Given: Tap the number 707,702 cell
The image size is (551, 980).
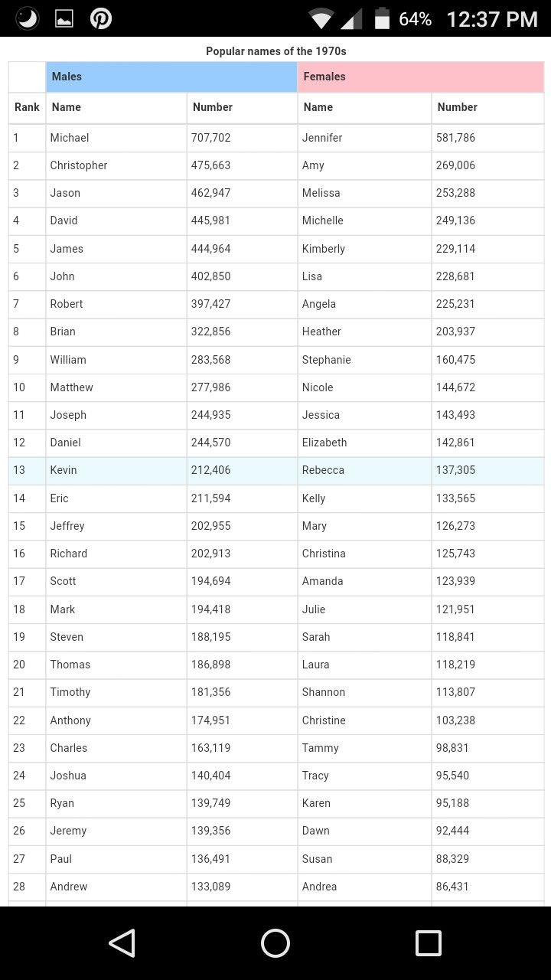Looking at the screenshot, I should click(210, 138).
